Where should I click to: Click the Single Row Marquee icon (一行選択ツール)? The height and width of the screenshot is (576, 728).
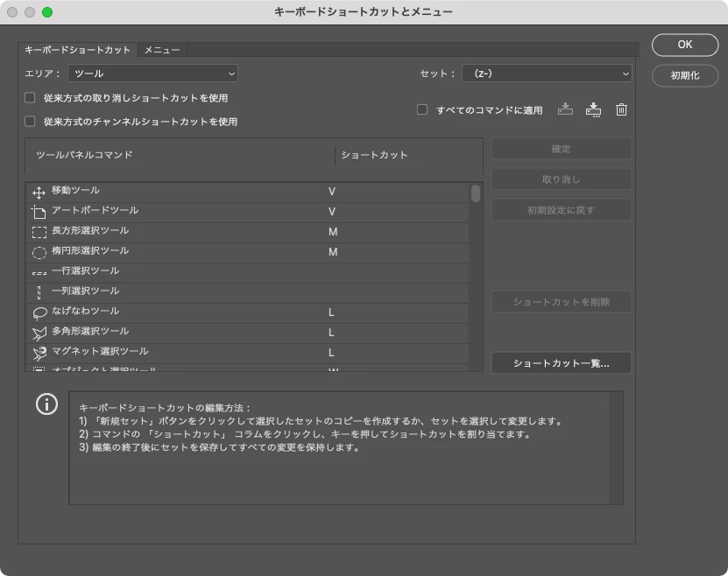point(39,273)
